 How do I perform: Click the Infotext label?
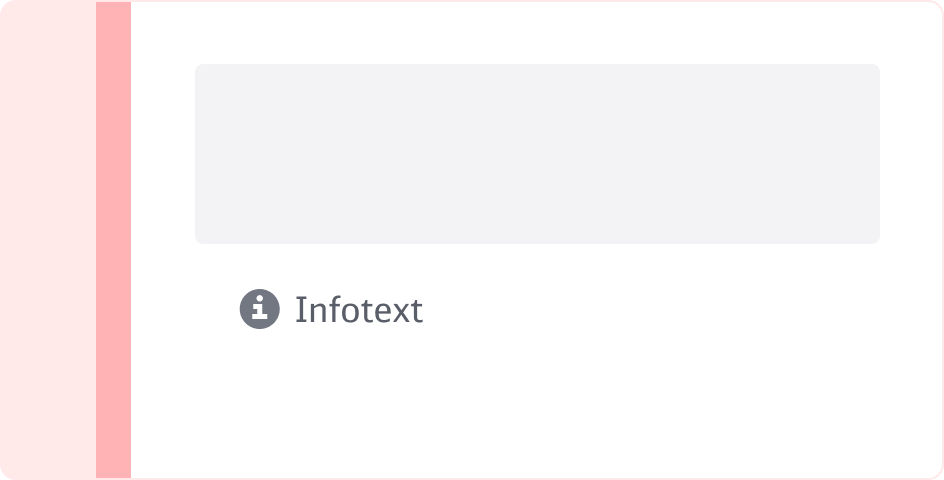(358, 310)
